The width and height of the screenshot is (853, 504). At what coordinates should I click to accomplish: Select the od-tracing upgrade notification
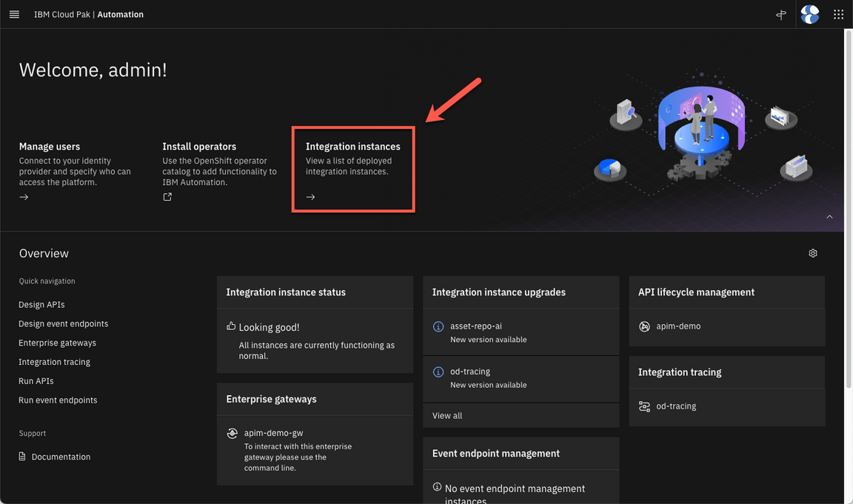470,372
